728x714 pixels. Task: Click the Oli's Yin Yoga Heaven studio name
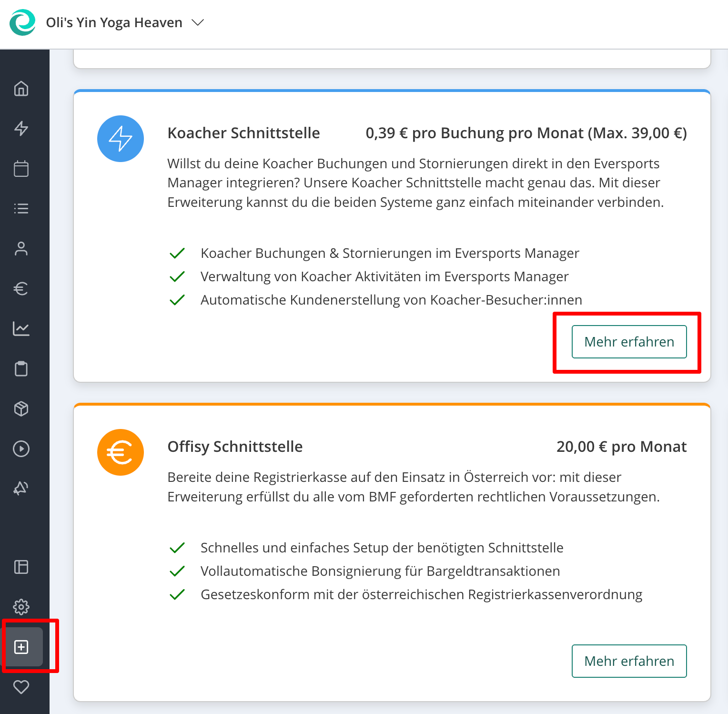coord(114,22)
